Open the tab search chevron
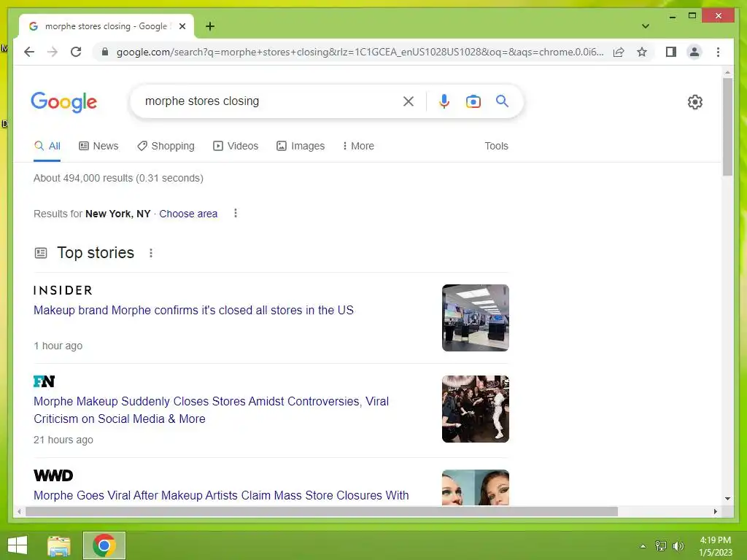The width and height of the screenshot is (747, 560). pos(646,26)
